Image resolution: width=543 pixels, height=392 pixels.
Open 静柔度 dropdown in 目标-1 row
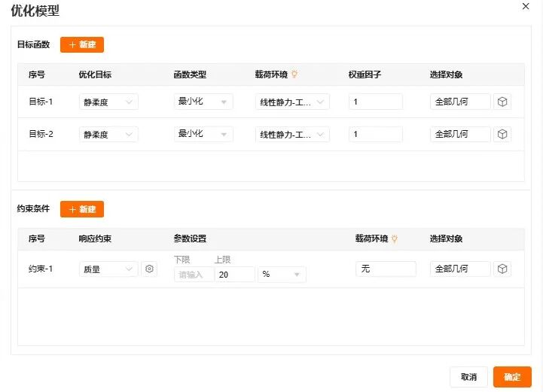coord(108,102)
